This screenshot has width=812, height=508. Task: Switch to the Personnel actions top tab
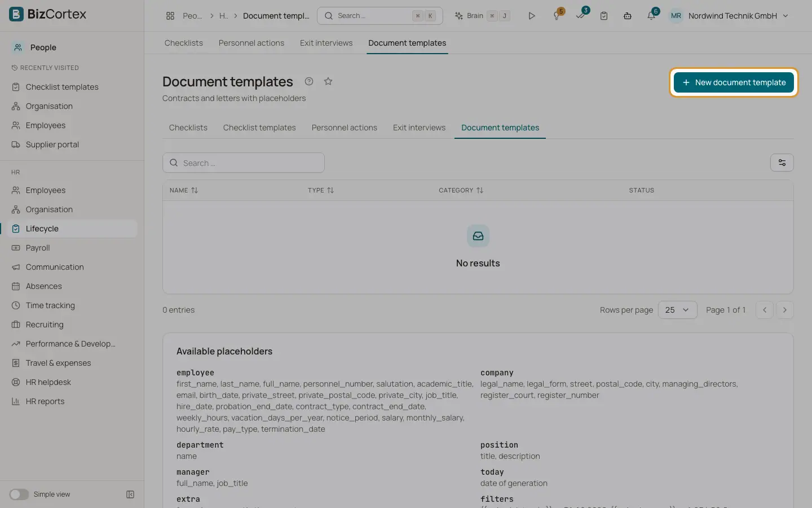[x=251, y=43]
